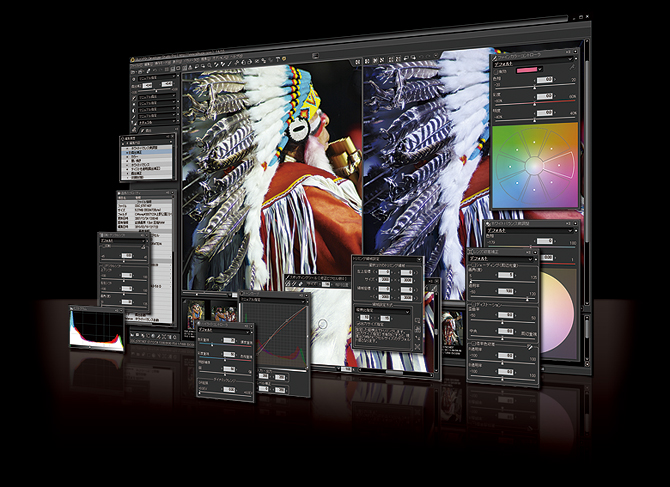Select the text 'T' tool in the top toolbar
Image resolution: width=670 pixels, height=487 pixels.
point(278,59)
